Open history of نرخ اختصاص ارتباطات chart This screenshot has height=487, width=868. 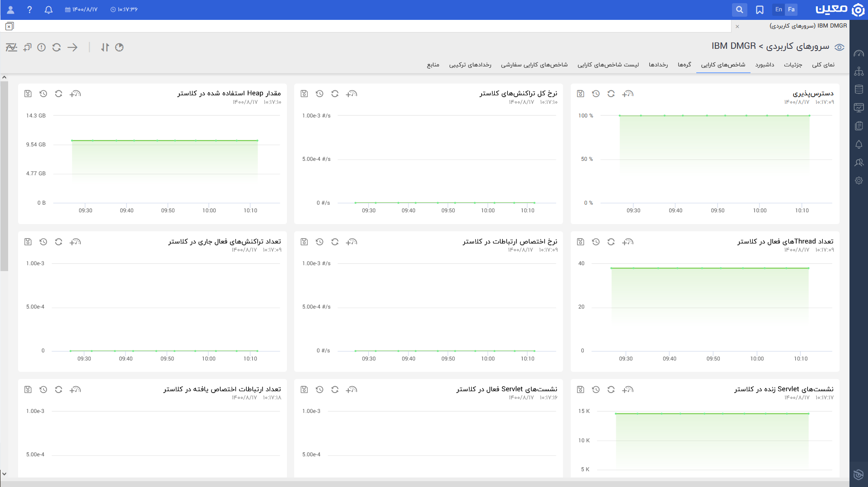tap(319, 242)
